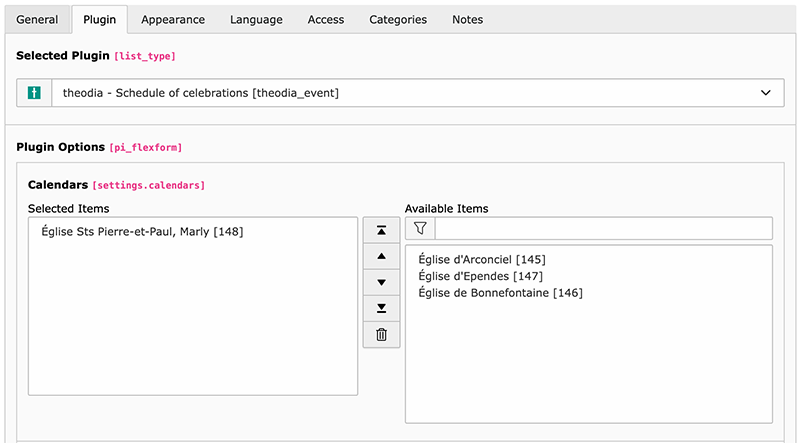The height and width of the screenshot is (443, 800).
Task: Select Église Sts Pierre-et-Paul, Marly item
Action: (142, 232)
